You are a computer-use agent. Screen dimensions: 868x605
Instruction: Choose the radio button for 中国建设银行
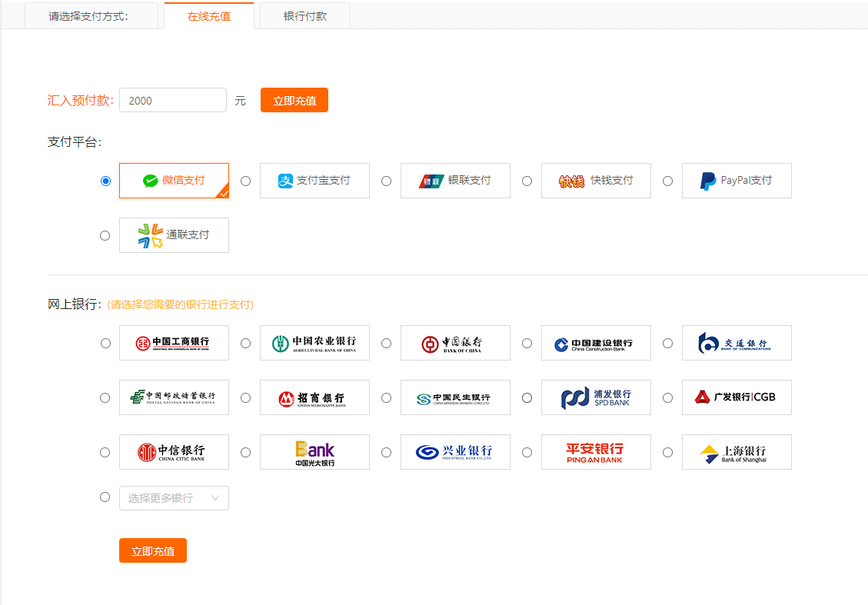(527, 343)
